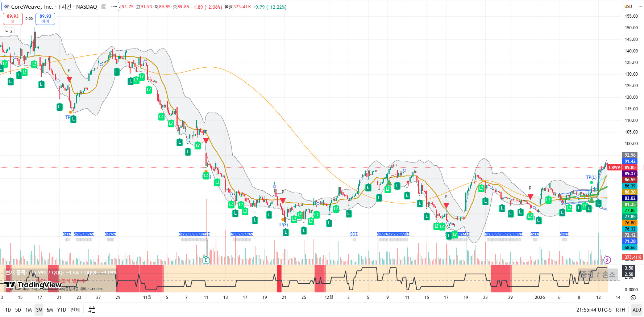The height and width of the screenshot is (317, 644).
Task: Select the YTD range tab
Action: tap(62, 310)
